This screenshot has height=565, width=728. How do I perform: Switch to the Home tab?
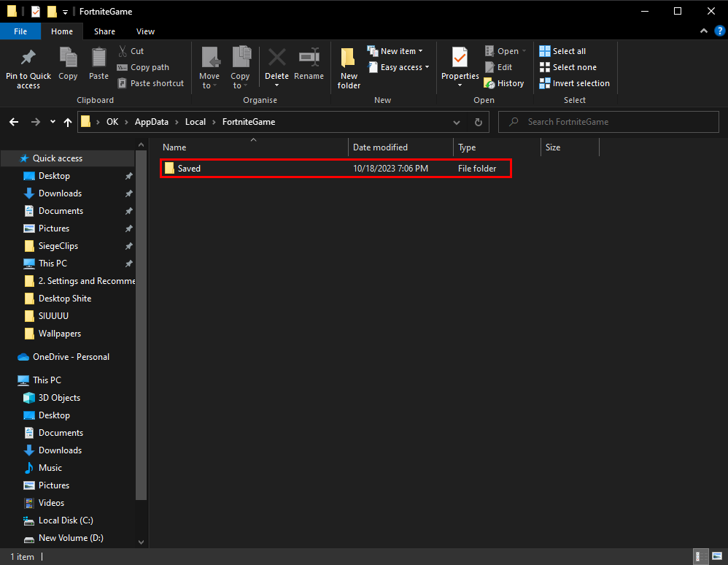[x=62, y=31]
